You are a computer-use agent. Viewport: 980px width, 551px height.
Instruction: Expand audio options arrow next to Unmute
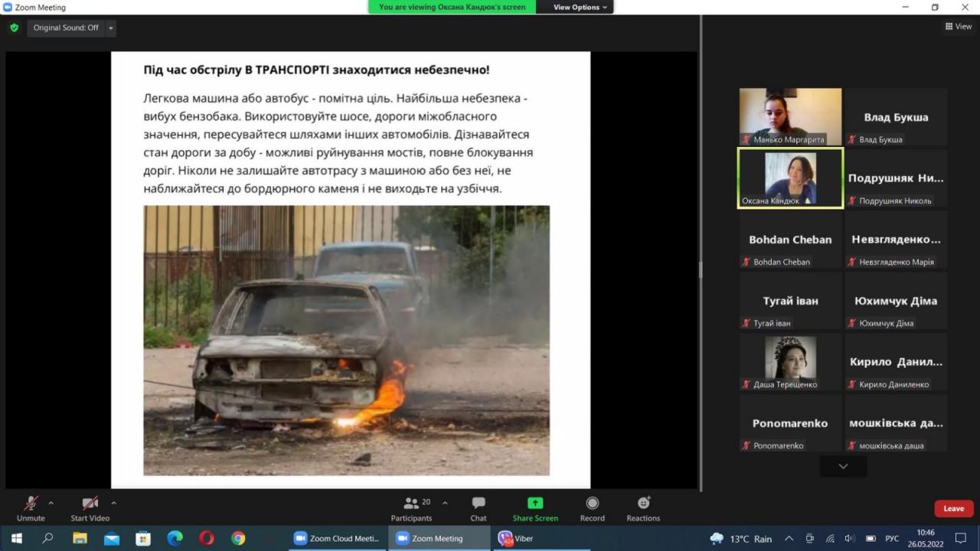point(51,503)
